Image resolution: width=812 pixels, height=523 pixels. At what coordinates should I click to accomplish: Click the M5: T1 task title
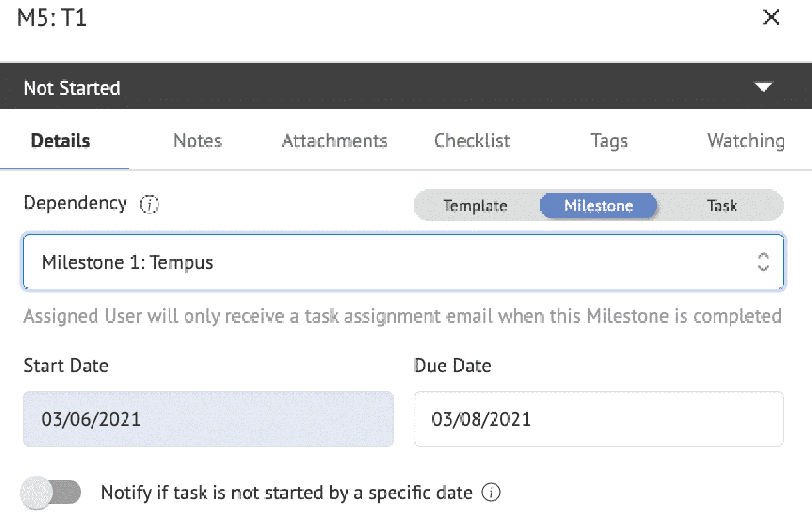[x=52, y=19]
